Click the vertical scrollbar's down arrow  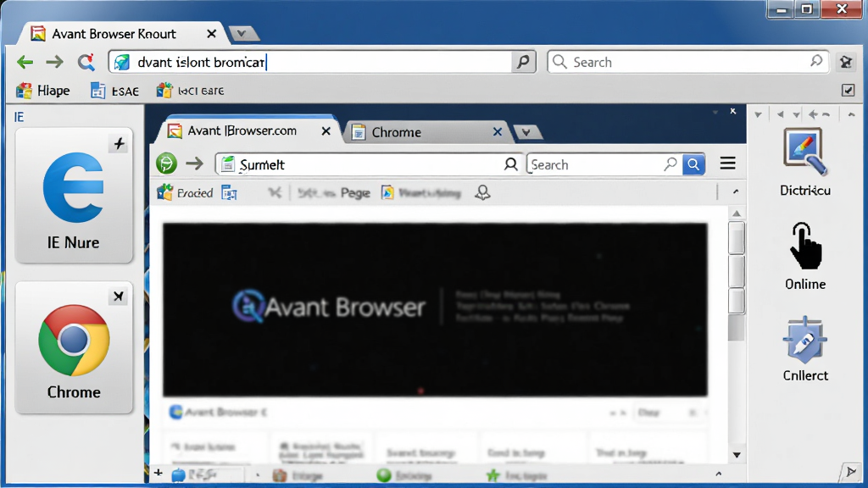(737, 455)
